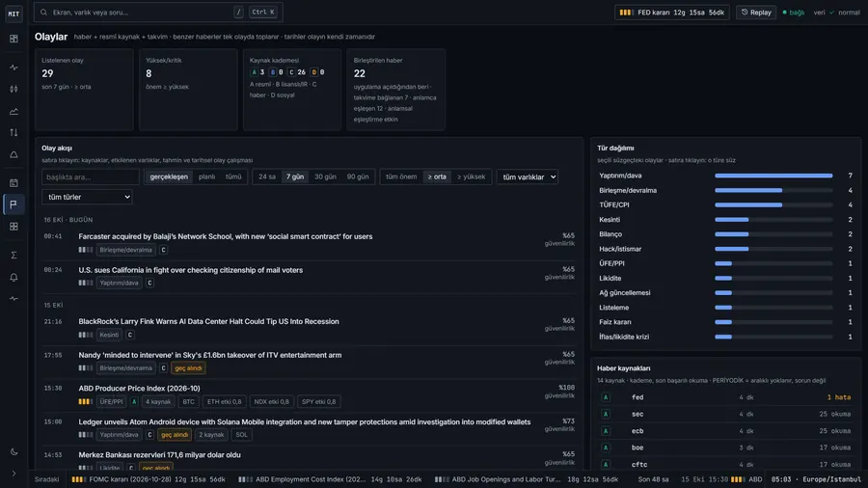Open the U.S. sues California event

tap(309, 276)
